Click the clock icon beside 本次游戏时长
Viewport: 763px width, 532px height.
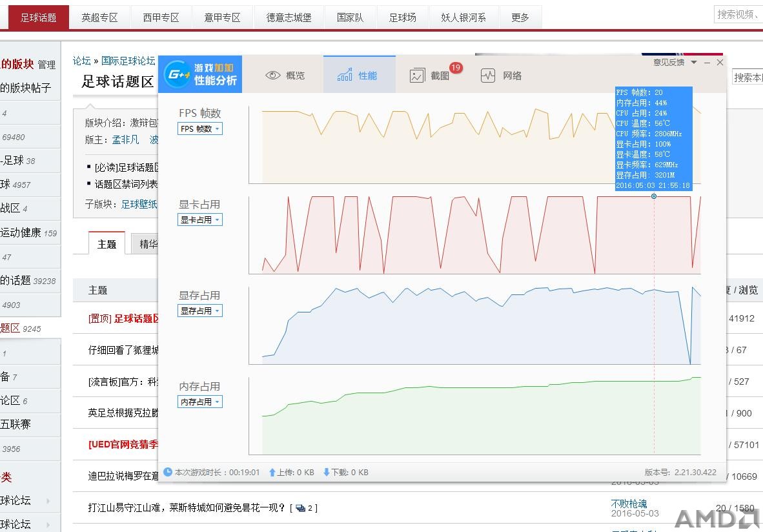168,472
